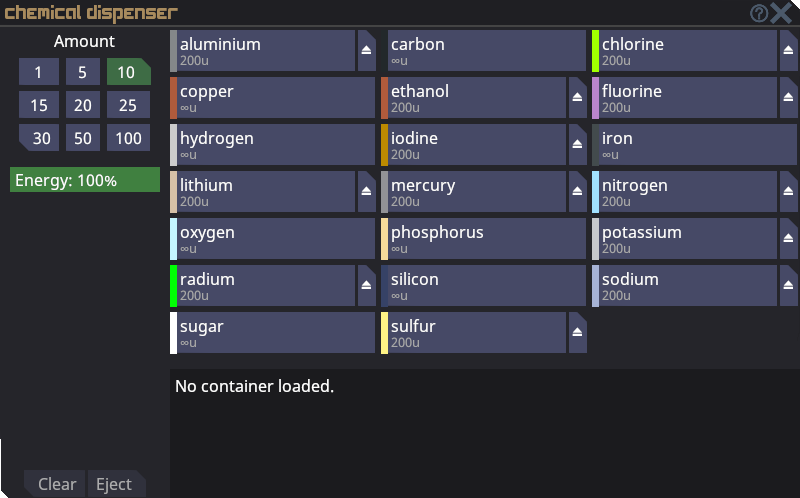The width and height of the screenshot is (800, 498).
Task: Eject the sulfur cartridge
Action: point(577,332)
